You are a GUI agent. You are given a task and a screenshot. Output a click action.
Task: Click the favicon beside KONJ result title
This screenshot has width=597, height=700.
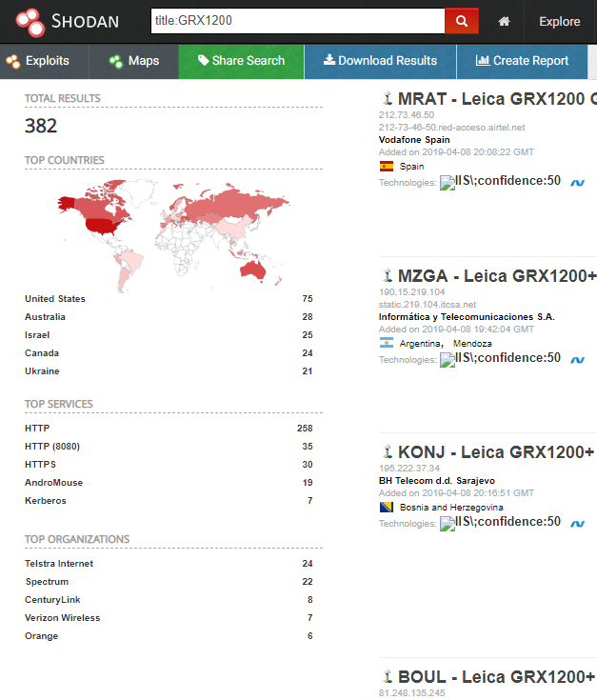[x=388, y=451]
